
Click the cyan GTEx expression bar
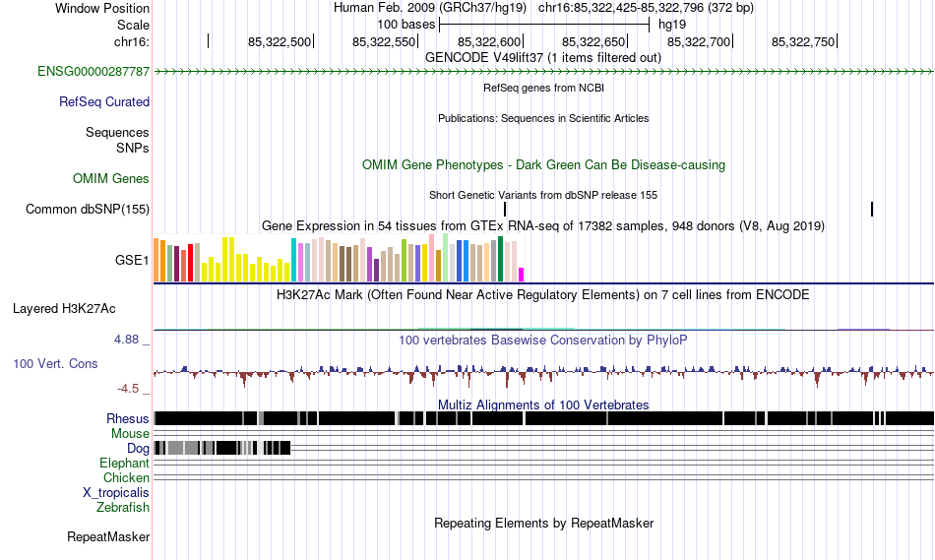[294, 260]
